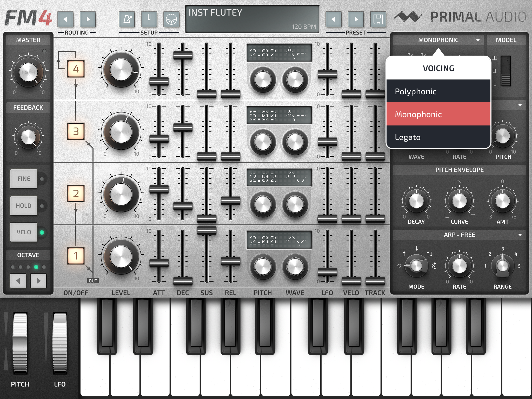This screenshot has width=532, height=399.
Task: Click the INST FLUTEY preset display
Action: click(252, 19)
